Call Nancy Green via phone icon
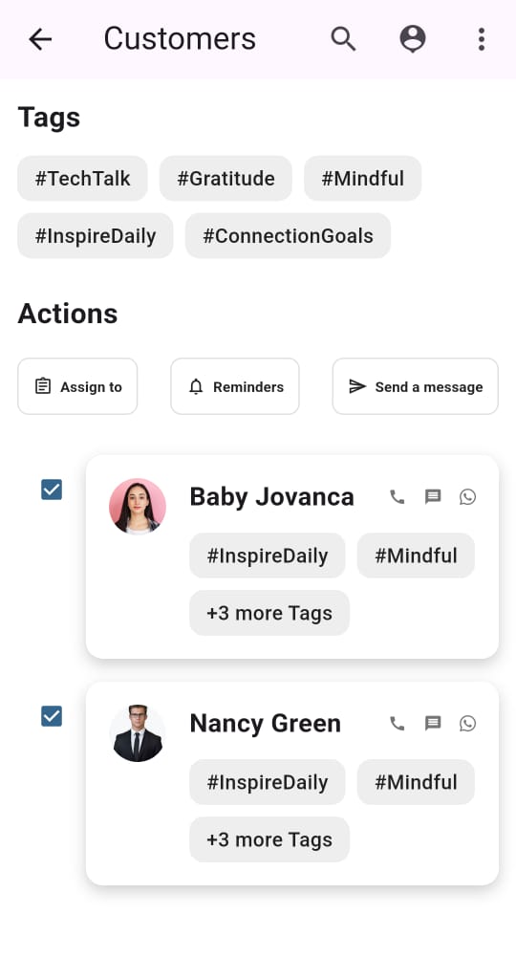Viewport: 516px width, 980px height. 398,723
